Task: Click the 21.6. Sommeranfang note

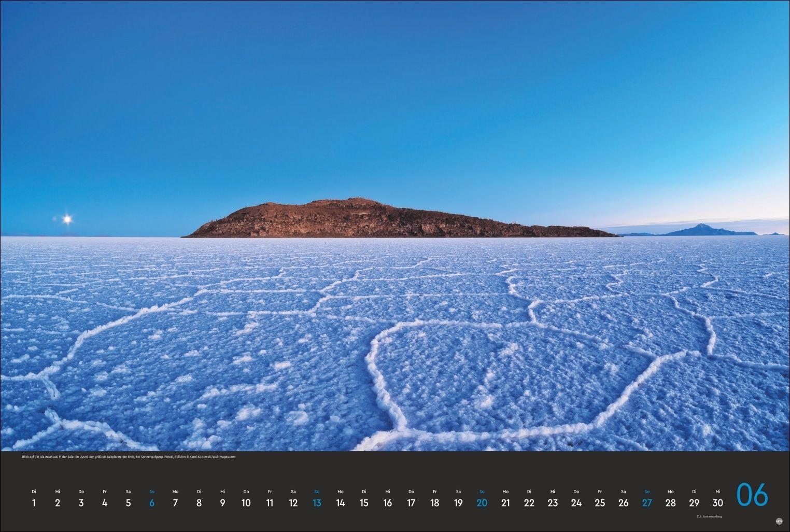Action: coord(709,516)
